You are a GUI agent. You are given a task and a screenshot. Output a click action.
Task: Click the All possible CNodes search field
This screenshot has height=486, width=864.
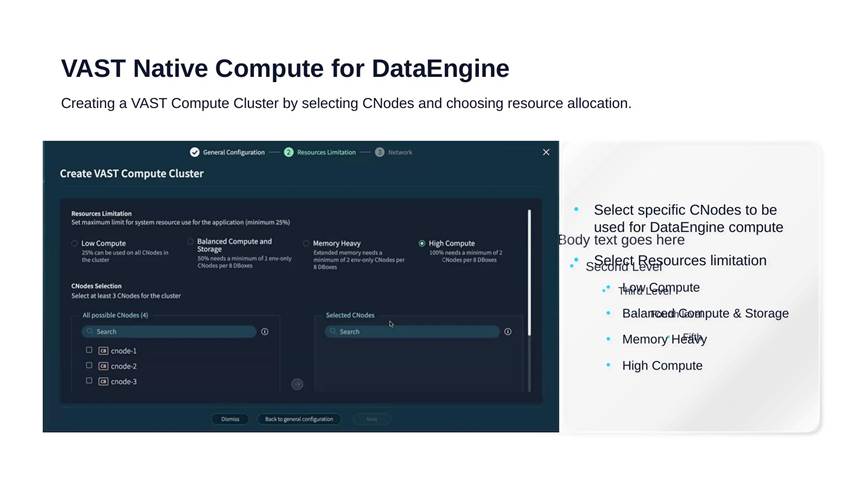click(169, 332)
